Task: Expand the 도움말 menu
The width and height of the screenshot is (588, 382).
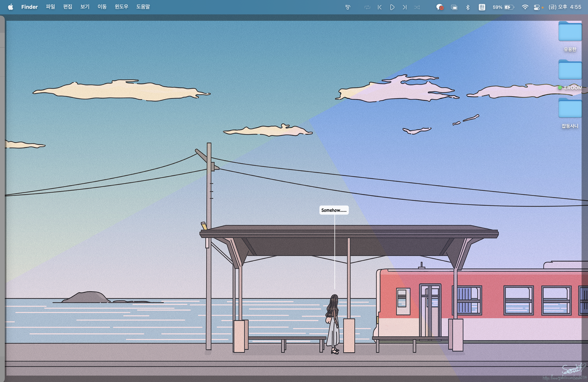Action: pyautogui.click(x=143, y=7)
